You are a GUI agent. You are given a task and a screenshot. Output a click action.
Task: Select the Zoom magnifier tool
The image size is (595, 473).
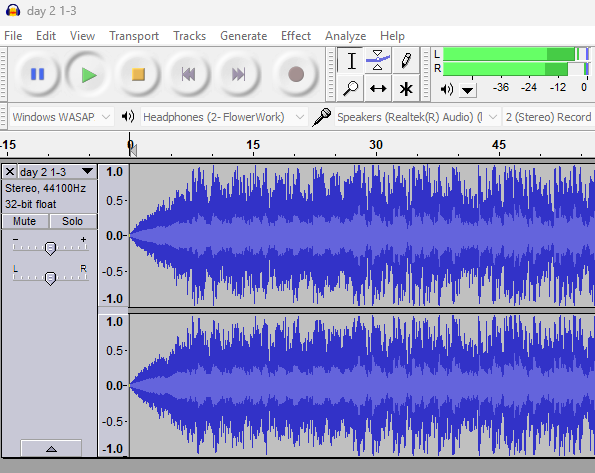pos(351,88)
